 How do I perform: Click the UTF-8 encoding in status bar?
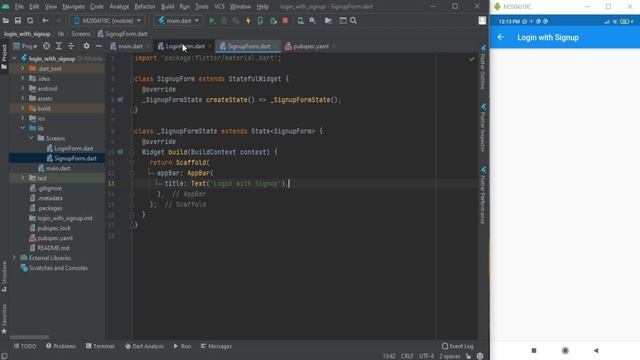426,356
